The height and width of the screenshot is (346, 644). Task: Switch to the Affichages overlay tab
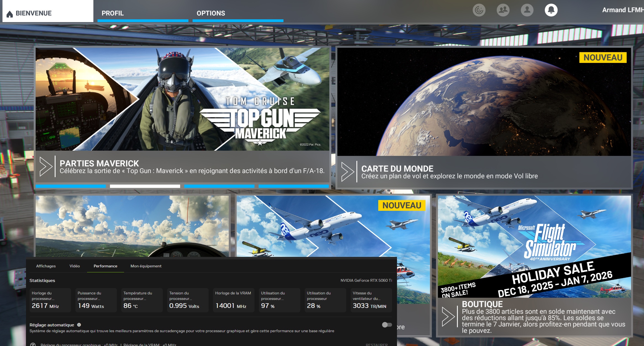click(x=46, y=266)
